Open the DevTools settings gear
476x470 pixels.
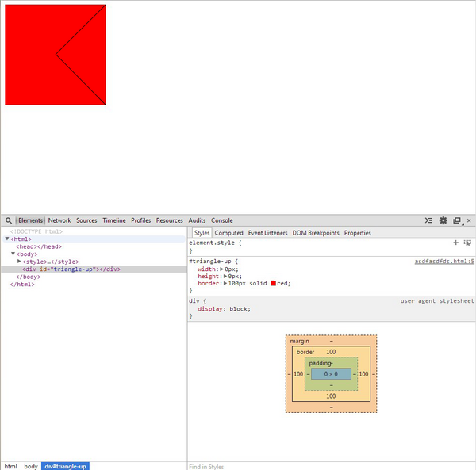[x=443, y=220]
